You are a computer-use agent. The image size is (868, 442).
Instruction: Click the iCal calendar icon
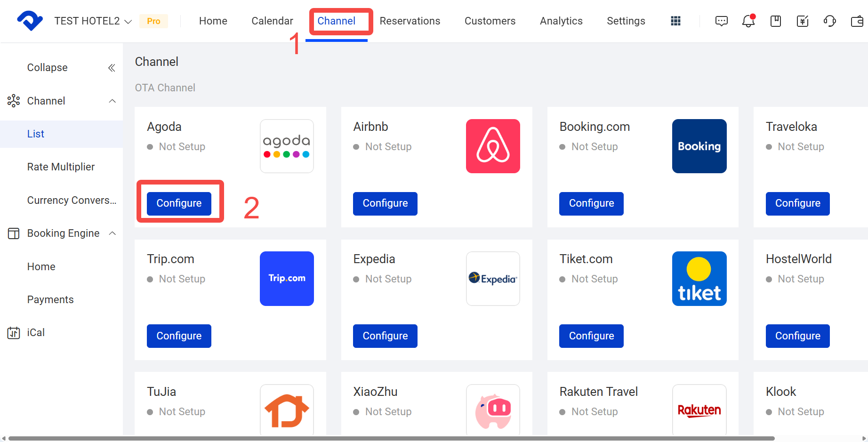[x=14, y=333]
